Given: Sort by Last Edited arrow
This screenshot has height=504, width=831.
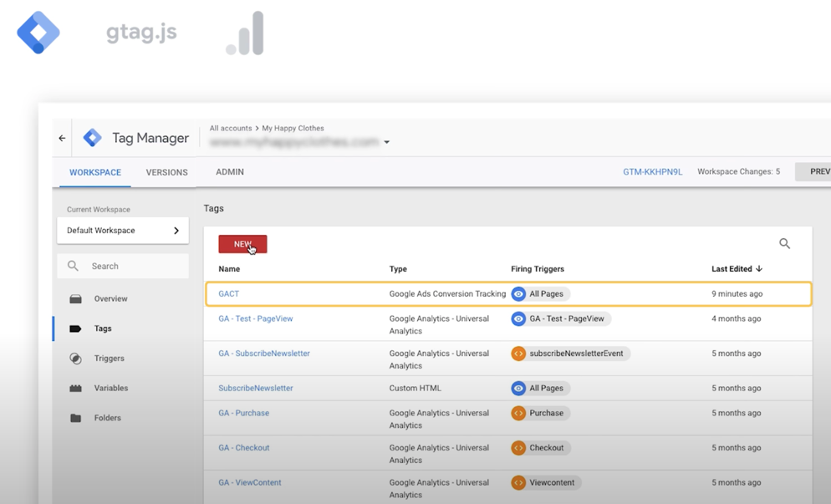Looking at the screenshot, I should point(759,268).
